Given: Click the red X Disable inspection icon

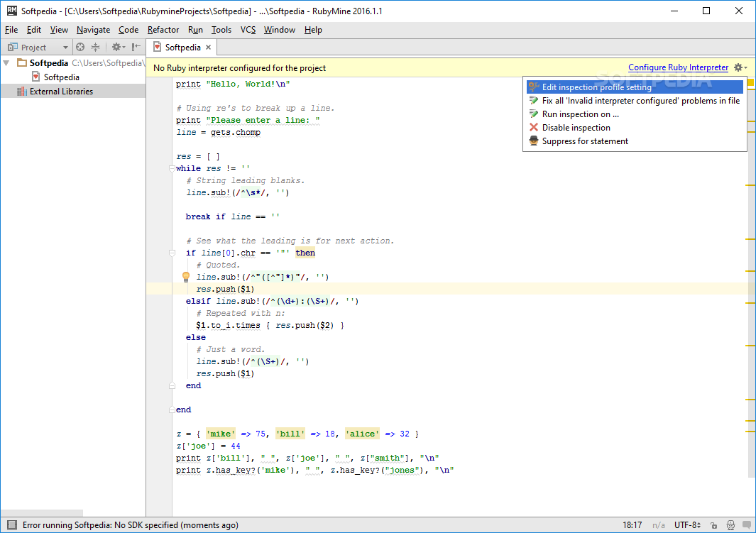Looking at the screenshot, I should click(x=534, y=127).
